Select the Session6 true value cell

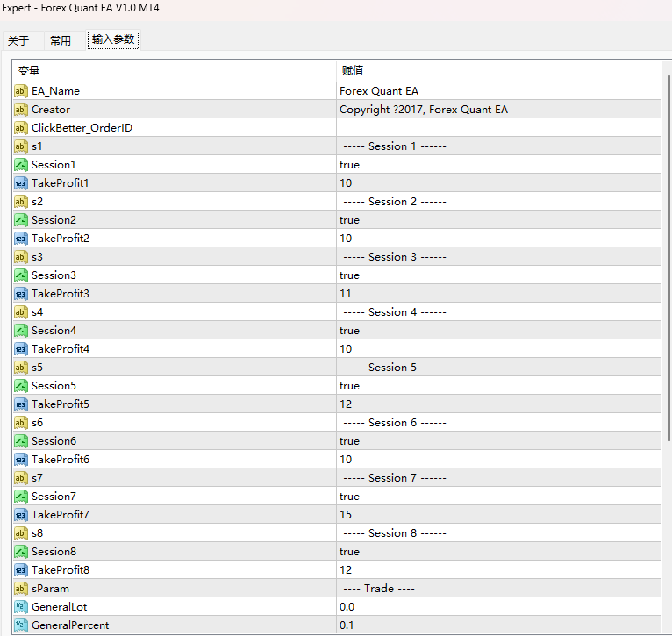click(499, 441)
